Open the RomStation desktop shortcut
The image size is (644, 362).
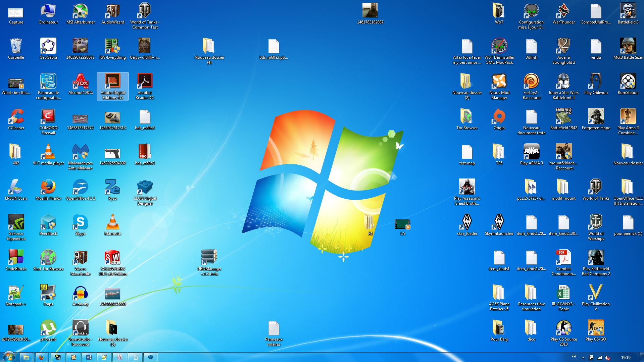click(x=628, y=85)
